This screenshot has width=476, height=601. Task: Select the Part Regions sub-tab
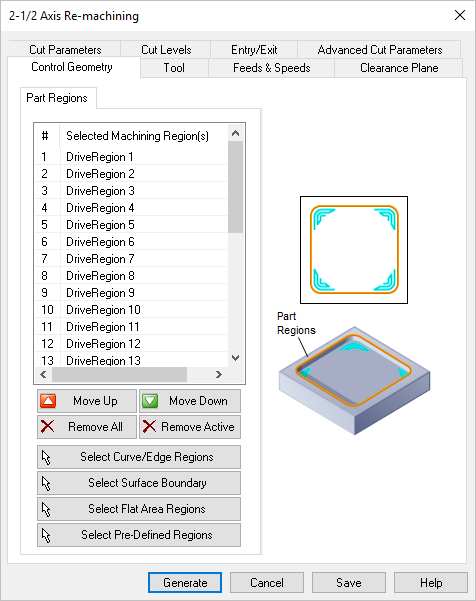57,98
